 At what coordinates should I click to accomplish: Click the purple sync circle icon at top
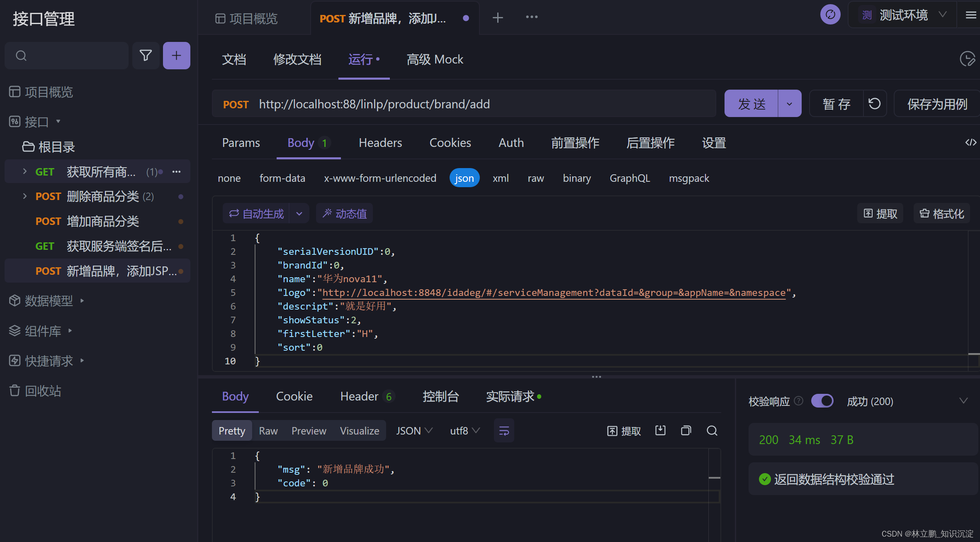point(830,15)
